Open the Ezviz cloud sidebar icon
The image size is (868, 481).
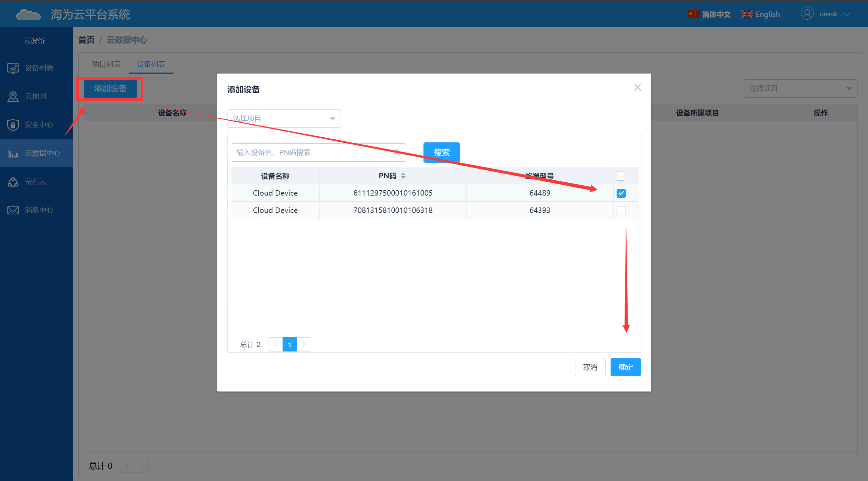(13, 182)
